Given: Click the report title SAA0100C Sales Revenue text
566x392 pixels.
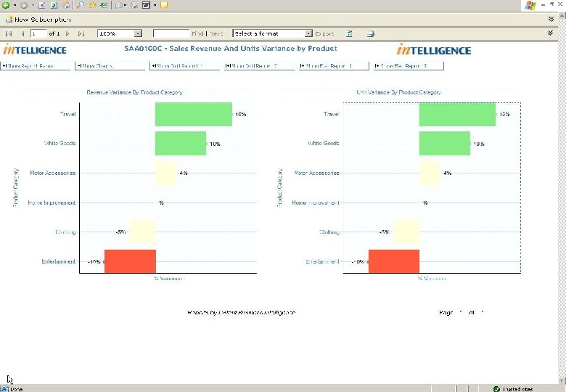Looking at the screenshot, I should pyautogui.click(x=231, y=49).
